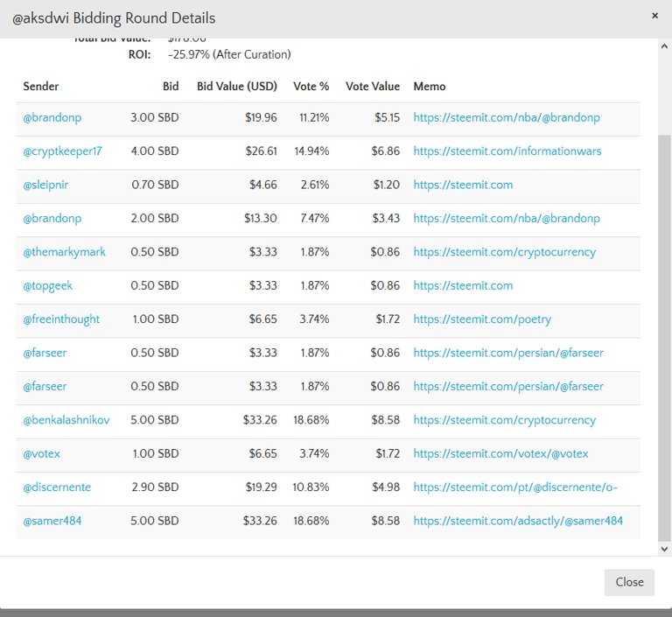
Task: Open the steemit.com/informationwars memo link
Action: (507, 151)
